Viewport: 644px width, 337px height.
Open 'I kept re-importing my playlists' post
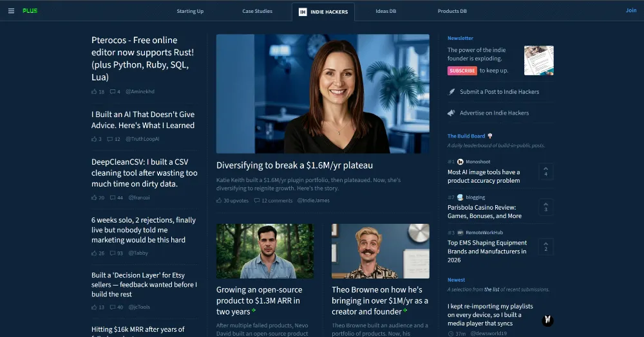coord(490,315)
